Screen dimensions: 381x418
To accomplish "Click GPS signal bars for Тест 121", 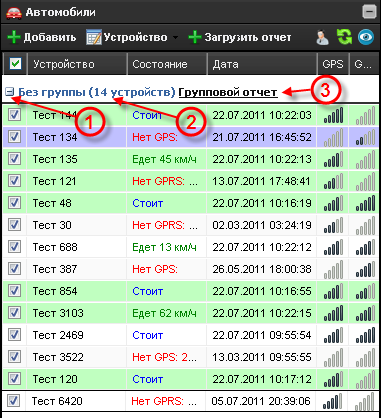I will 333,182.
